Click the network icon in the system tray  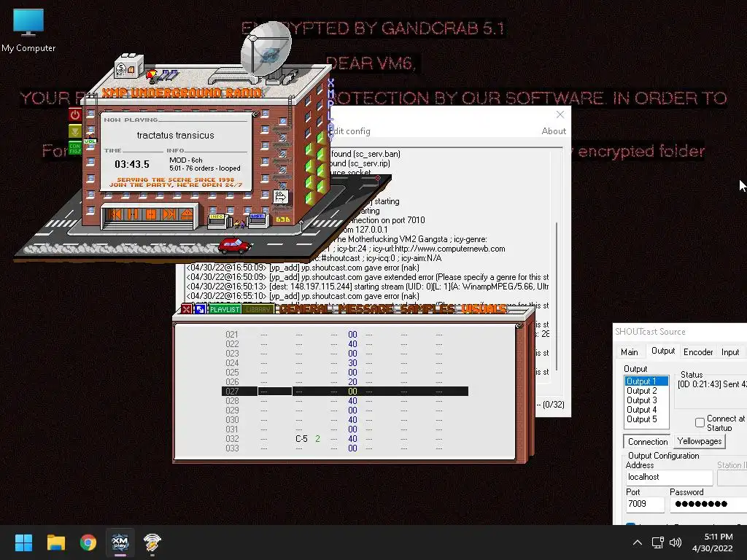click(x=658, y=542)
